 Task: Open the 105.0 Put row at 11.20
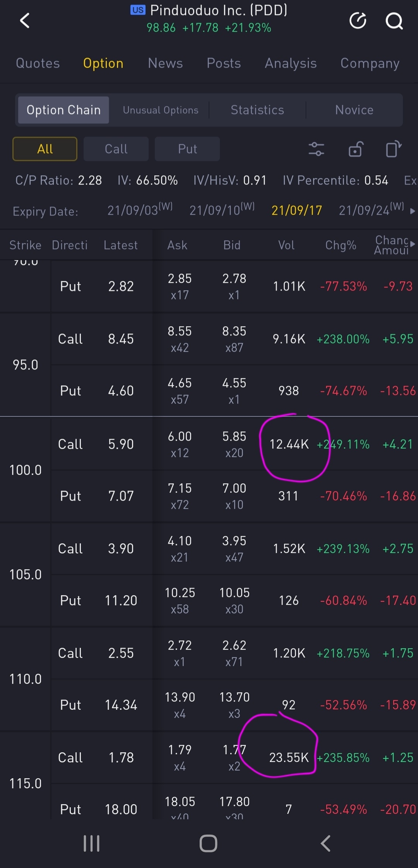[x=235, y=601]
